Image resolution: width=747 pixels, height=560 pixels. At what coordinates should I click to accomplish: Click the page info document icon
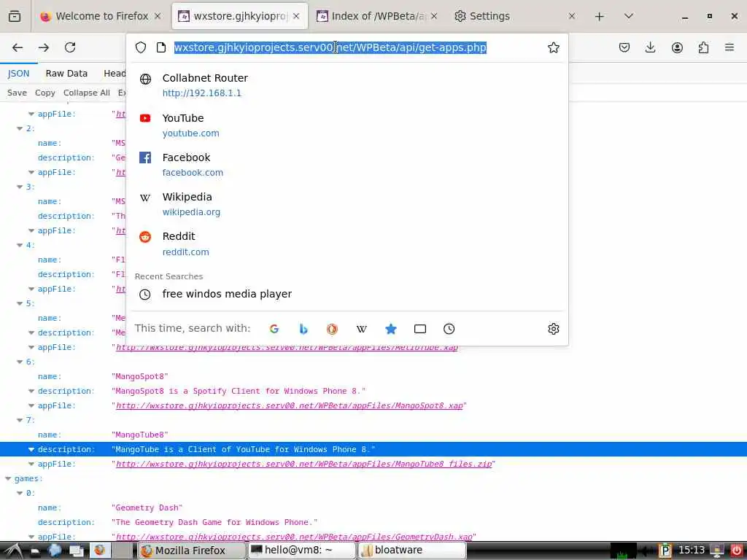click(161, 47)
